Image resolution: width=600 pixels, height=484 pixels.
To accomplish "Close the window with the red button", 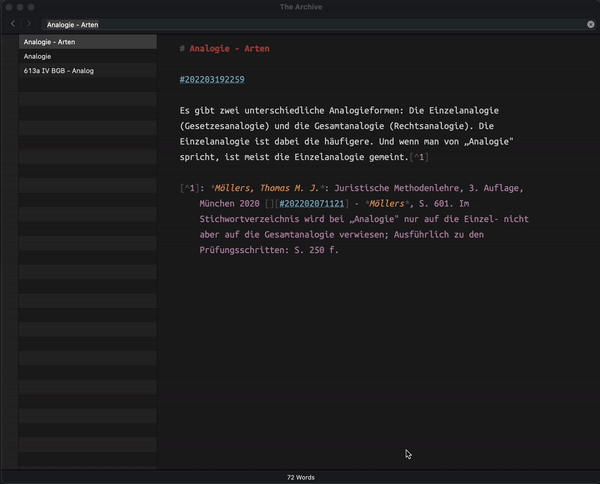I will 9,7.
